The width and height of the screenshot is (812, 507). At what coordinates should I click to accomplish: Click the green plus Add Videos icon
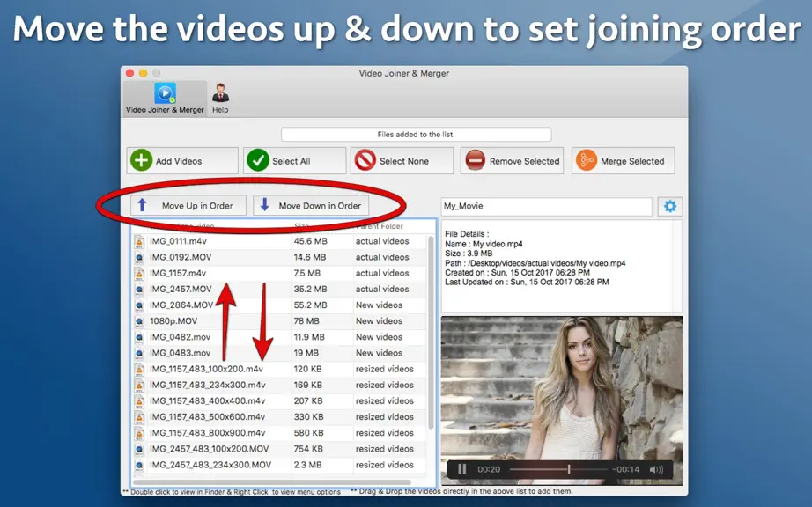(x=142, y=160)
